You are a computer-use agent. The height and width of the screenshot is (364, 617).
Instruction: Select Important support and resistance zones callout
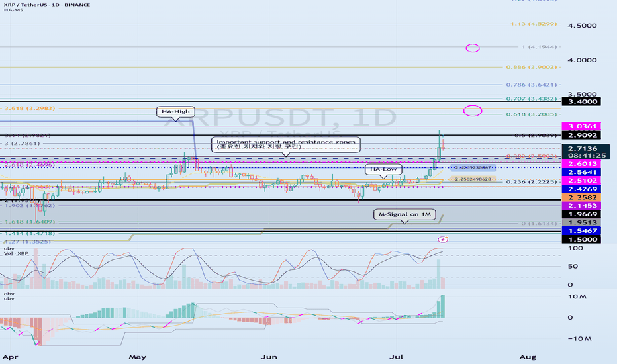tap(286, 144)
